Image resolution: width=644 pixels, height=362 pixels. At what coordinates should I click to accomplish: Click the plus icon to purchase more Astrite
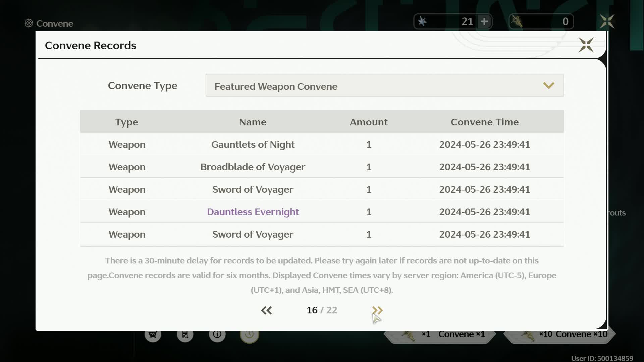(x=484, y=21)
